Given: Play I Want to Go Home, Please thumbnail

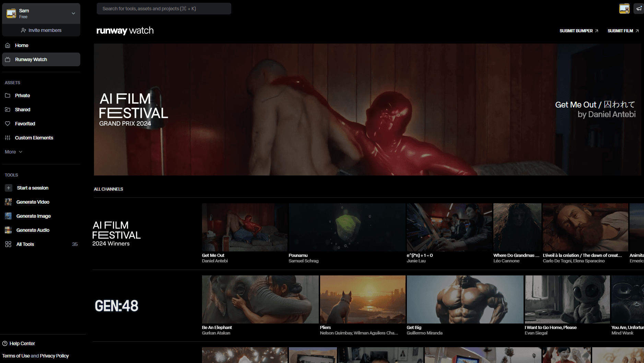Looking at the screenshot, I should click(567, 299).
